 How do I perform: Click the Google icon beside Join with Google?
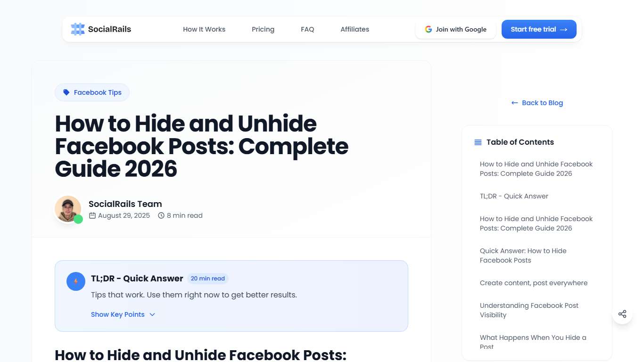point(428,29)
